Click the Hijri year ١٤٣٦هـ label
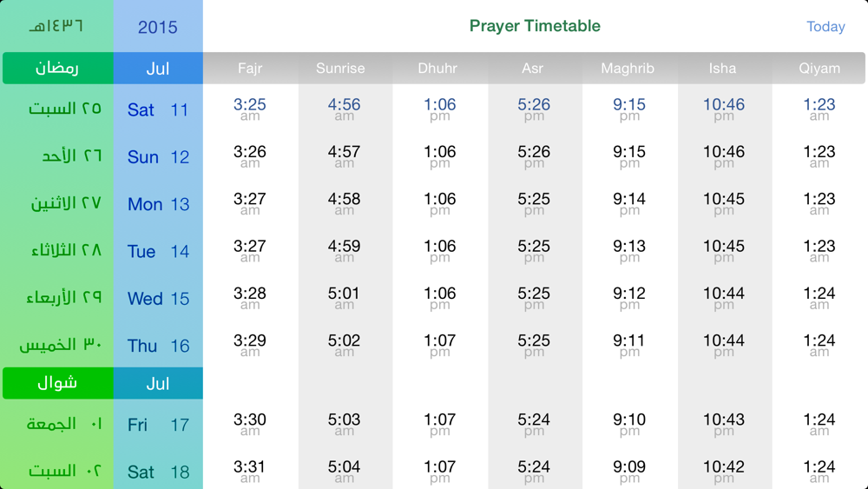Screen dimensions: 868x489 56,25
